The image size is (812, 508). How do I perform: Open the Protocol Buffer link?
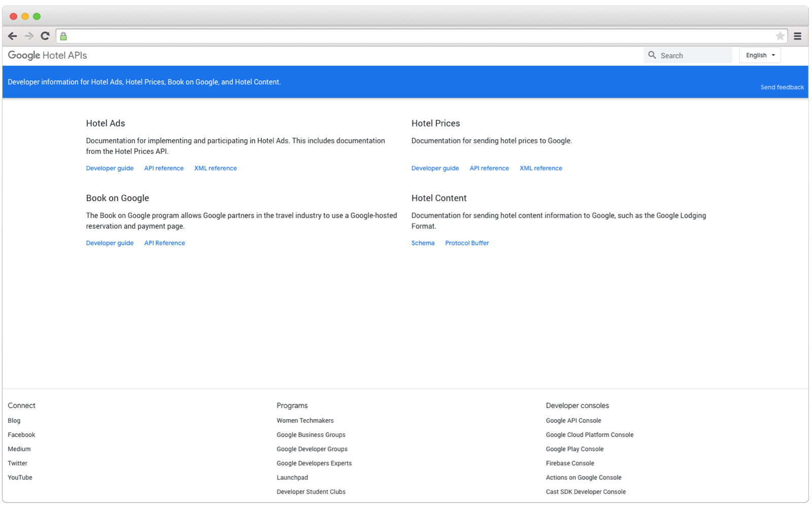coord(467,243)
